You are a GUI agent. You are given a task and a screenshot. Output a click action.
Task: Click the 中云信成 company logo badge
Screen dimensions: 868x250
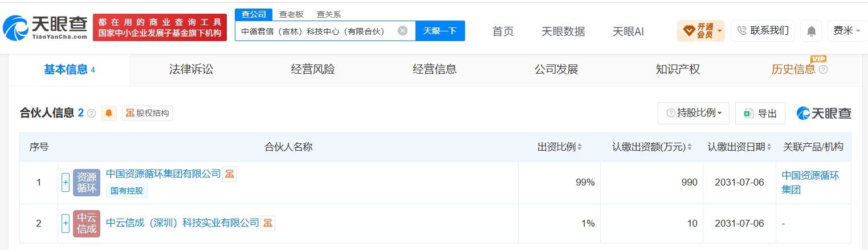[87, 224]
